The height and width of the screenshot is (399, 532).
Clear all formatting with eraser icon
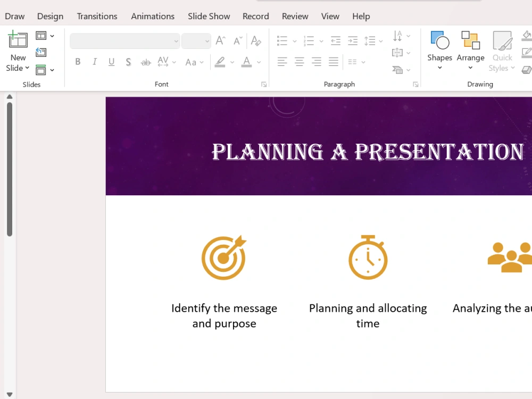256,41
